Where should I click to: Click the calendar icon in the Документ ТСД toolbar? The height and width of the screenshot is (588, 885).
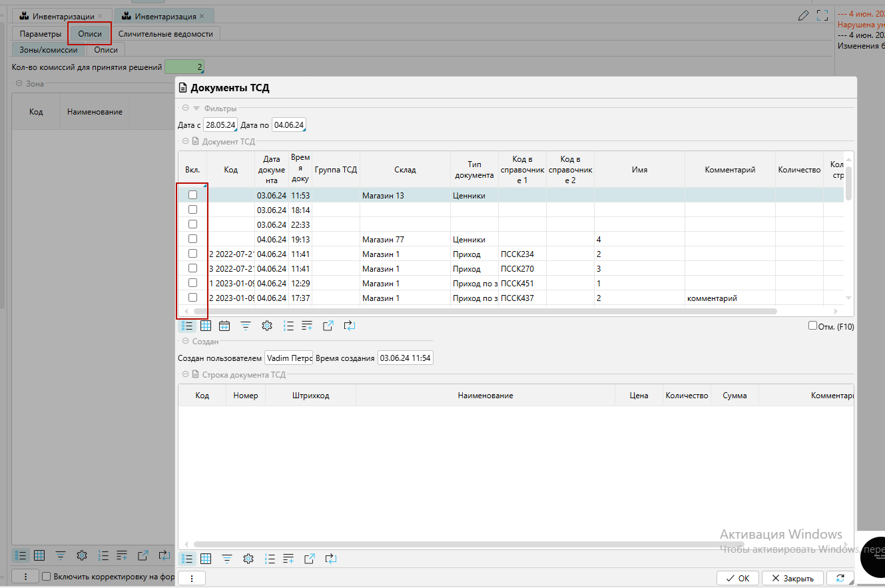point(224,326)
